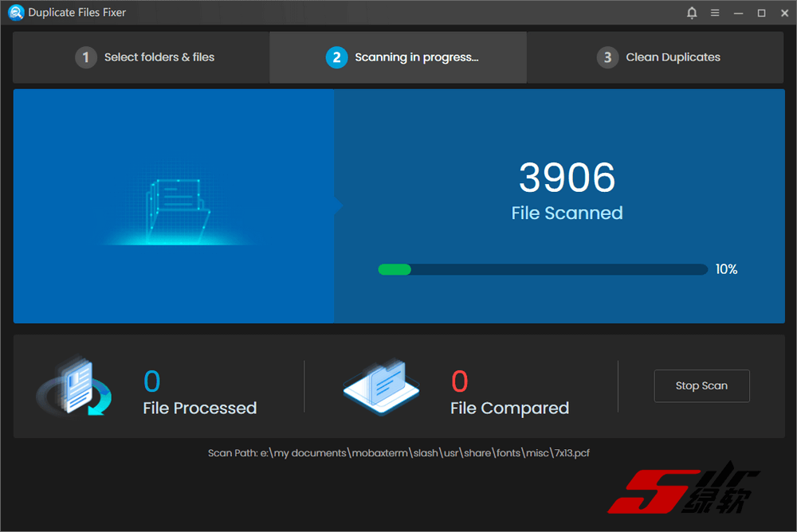Image resolution: width=797 pixels, height=532 pixels.
Task: Go to the Clean Duplicates tab
Action: 673,57
